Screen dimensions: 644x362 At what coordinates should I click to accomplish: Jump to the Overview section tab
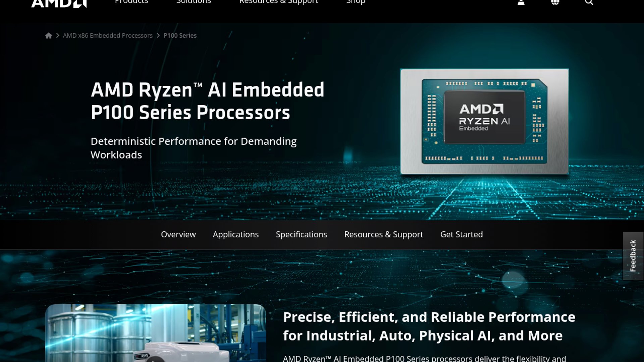click(178, 234)
